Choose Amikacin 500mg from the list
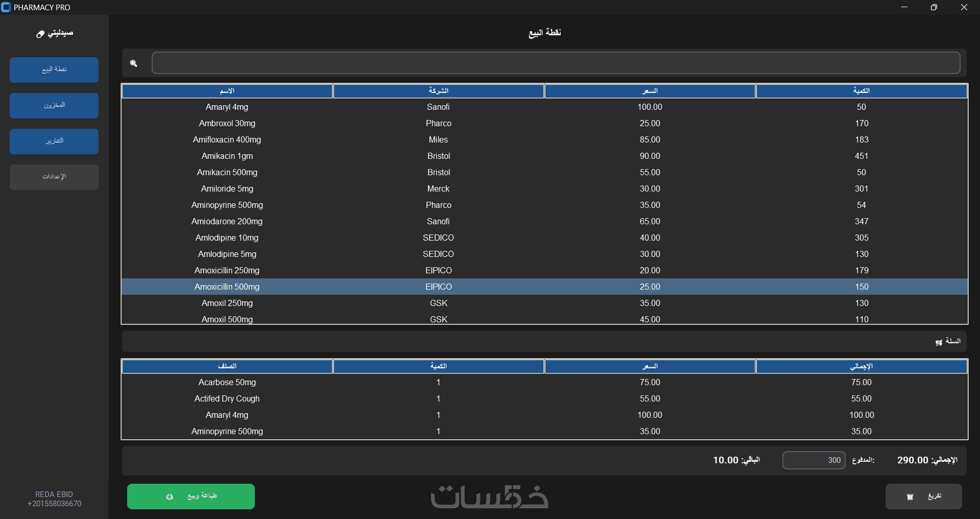The height and width of the screenshot is (519, 980). (x=544, y=172)
